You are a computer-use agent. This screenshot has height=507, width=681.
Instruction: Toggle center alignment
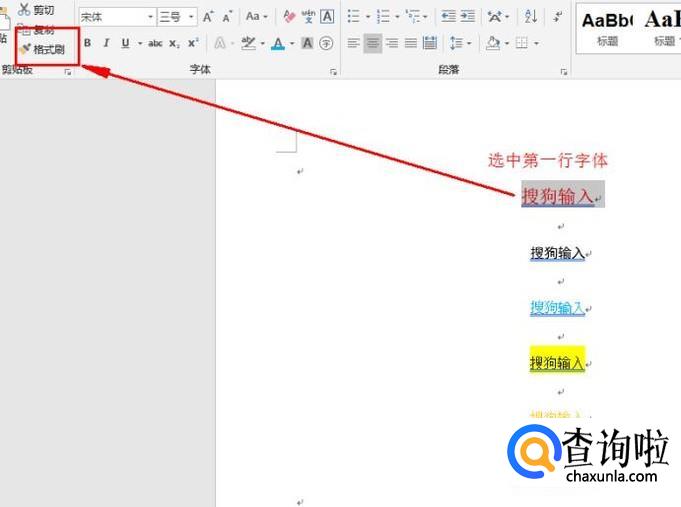pyautogui.click(x=373, y=43)
